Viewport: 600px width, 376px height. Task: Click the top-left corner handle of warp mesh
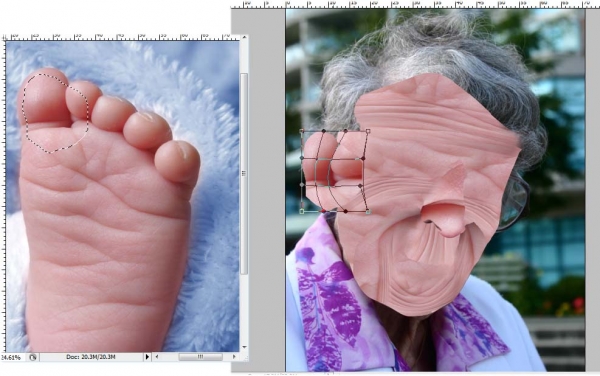[x=302, y=131]
